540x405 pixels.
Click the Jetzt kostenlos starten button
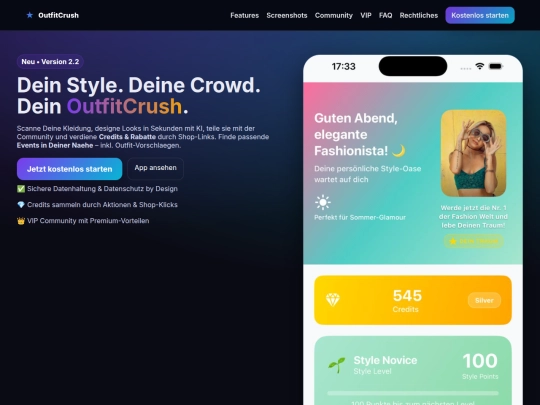pos(70,169)
